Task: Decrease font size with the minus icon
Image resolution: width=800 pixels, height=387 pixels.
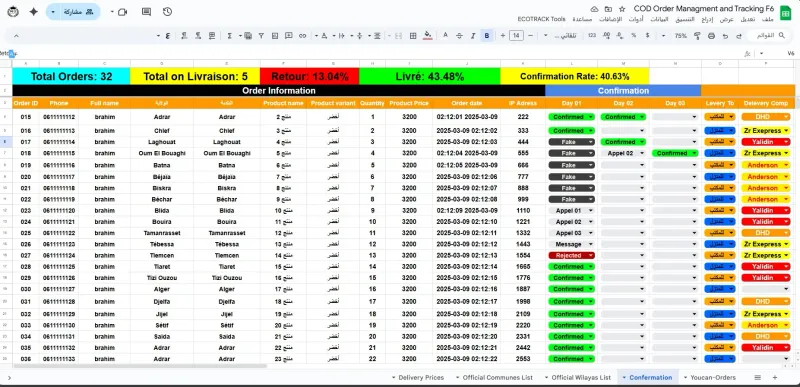Action: pos(531,36)
